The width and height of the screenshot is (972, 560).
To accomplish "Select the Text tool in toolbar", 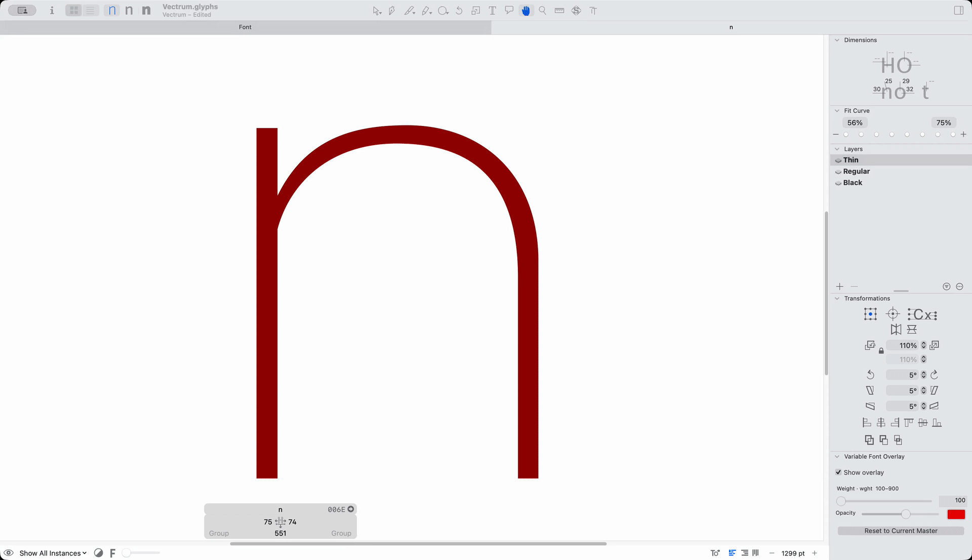I will pyautogui.click(x=492, y=11).
